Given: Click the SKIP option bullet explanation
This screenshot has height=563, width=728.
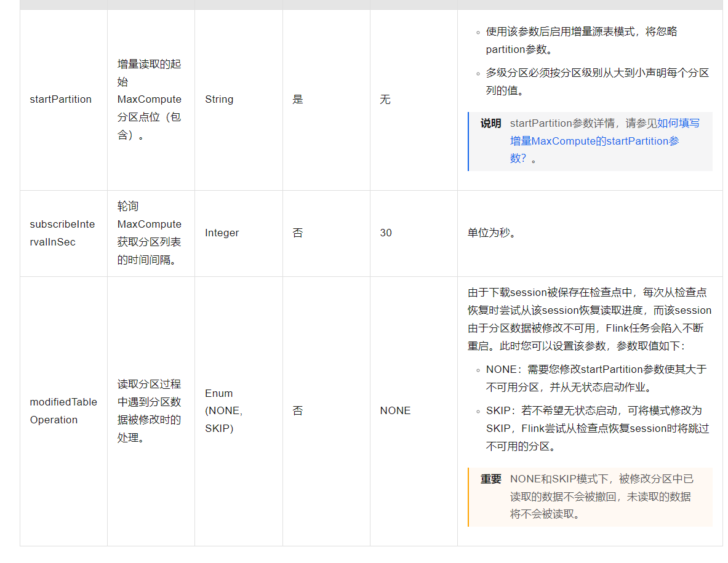Looking at the screenshot, I should pyautogui.click(x=597, y=428).
